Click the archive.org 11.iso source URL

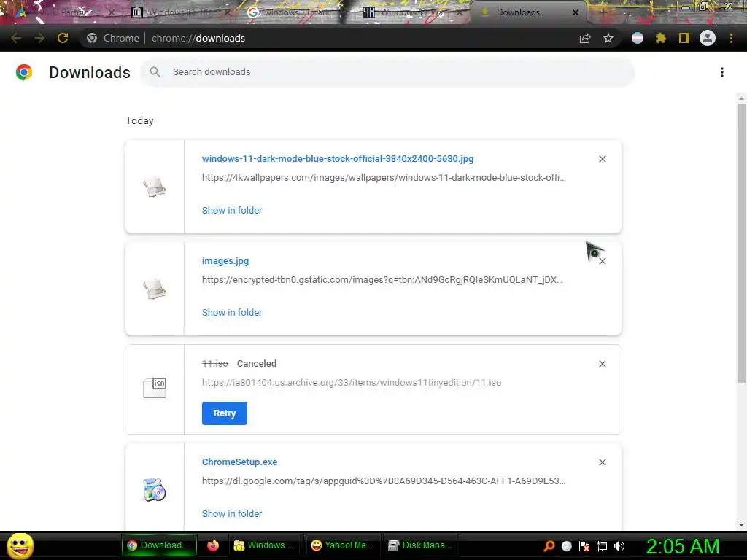pyautogui.click(x=352, y=382)
